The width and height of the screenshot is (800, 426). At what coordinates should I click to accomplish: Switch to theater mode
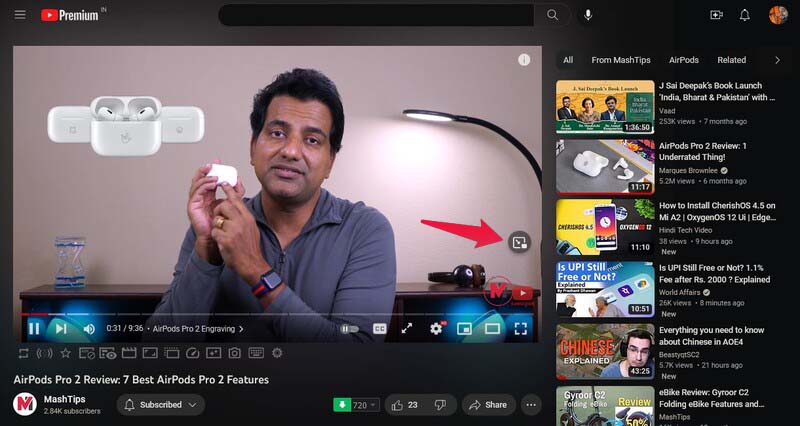[x=492, y=329]
